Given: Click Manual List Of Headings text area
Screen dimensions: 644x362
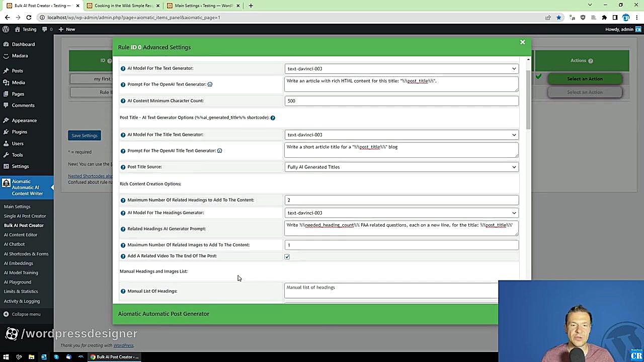Looking at the screenshot, I should click(x=391, y=291).
